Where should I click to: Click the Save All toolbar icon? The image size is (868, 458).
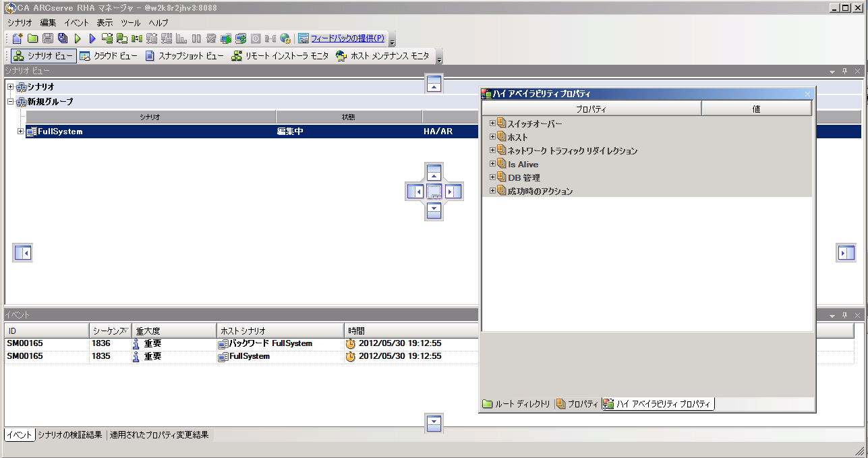[x=63, y=38]
